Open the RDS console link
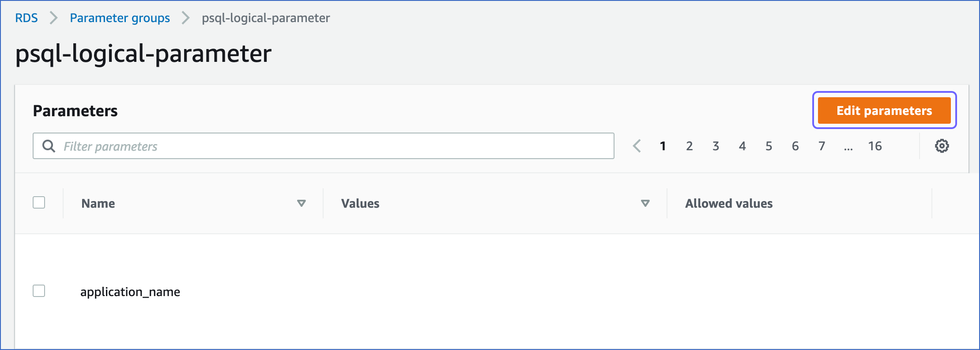 click(x=26, y=18)
